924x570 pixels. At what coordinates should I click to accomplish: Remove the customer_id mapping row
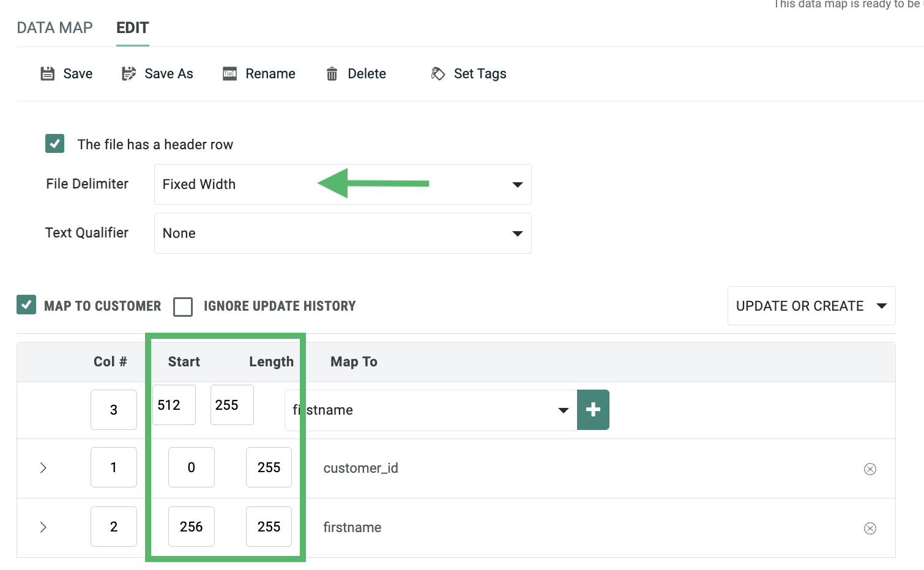pos(870,469)
